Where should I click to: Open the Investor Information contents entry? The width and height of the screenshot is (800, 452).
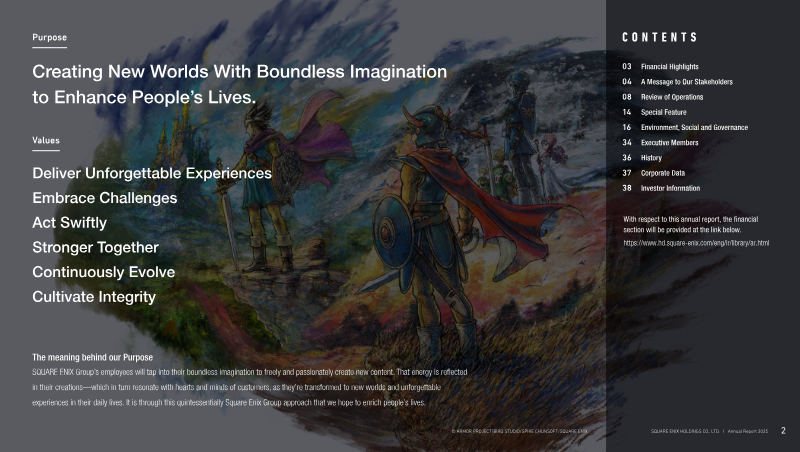[x=670, y=188]
